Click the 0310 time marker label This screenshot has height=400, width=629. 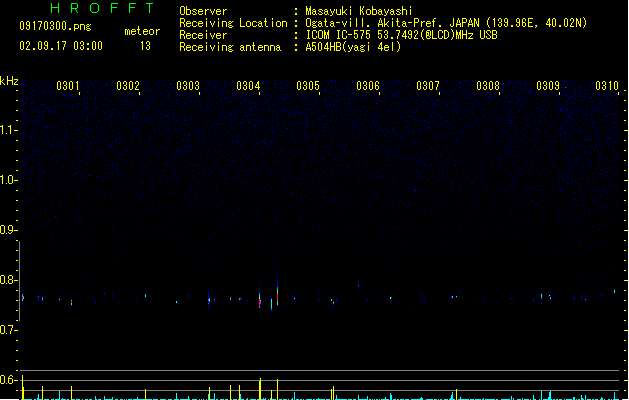click(607, 85)
